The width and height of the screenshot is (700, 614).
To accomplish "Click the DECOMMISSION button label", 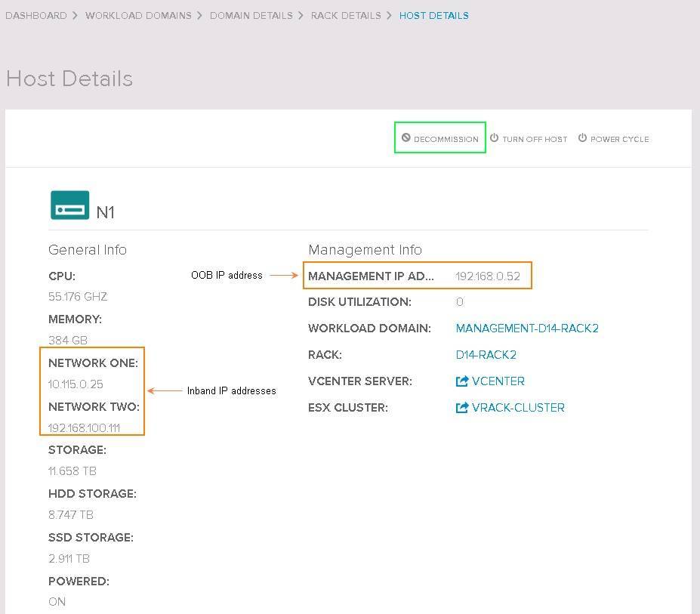I will [446, 139].
